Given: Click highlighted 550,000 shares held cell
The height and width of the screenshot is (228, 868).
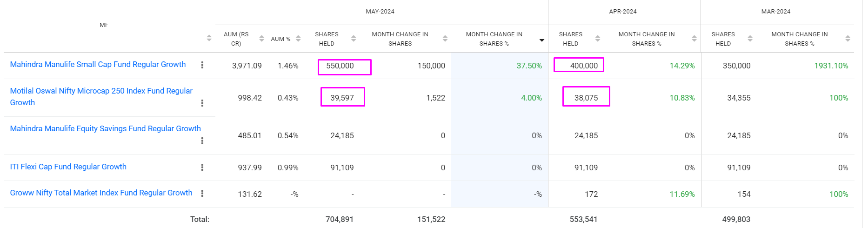Looking at the screenshot, I should 344,67.
